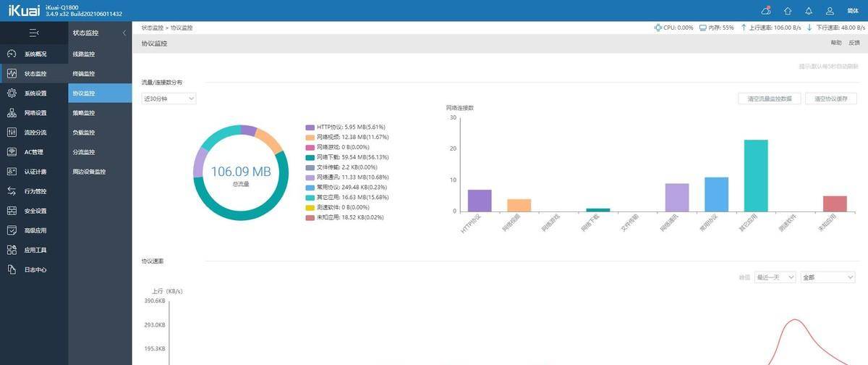Click the 流控分流 icon in sidebar
The height and width of the screenshot is (365, 868).
[x=11, y=132]
